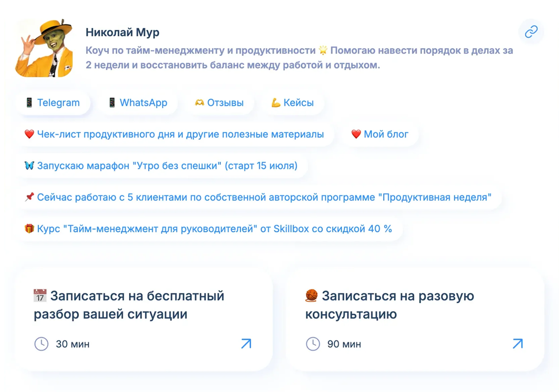Click the phone icon beside Telegram
Viewport: 559px width, 392px height.
(29, 103)
